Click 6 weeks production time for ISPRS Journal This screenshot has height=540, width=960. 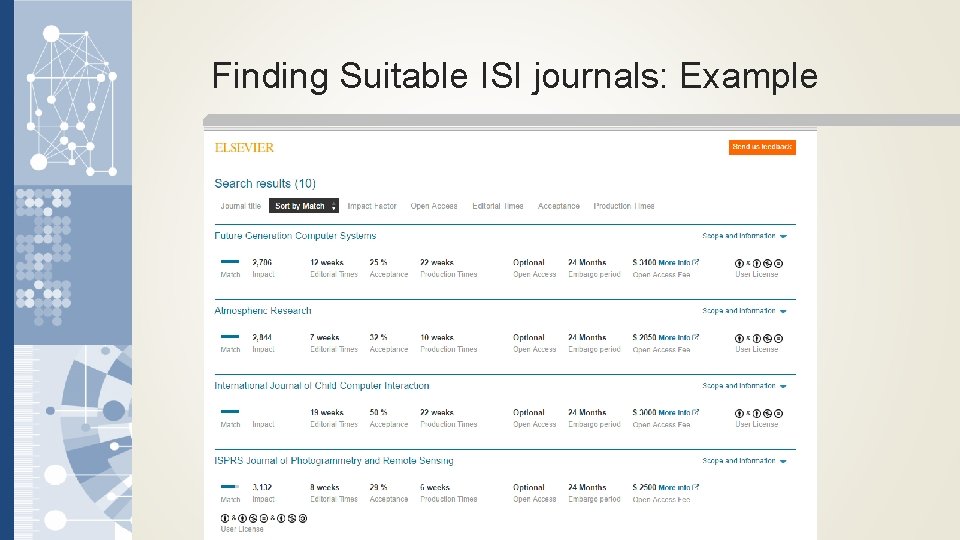click(435, 487)
